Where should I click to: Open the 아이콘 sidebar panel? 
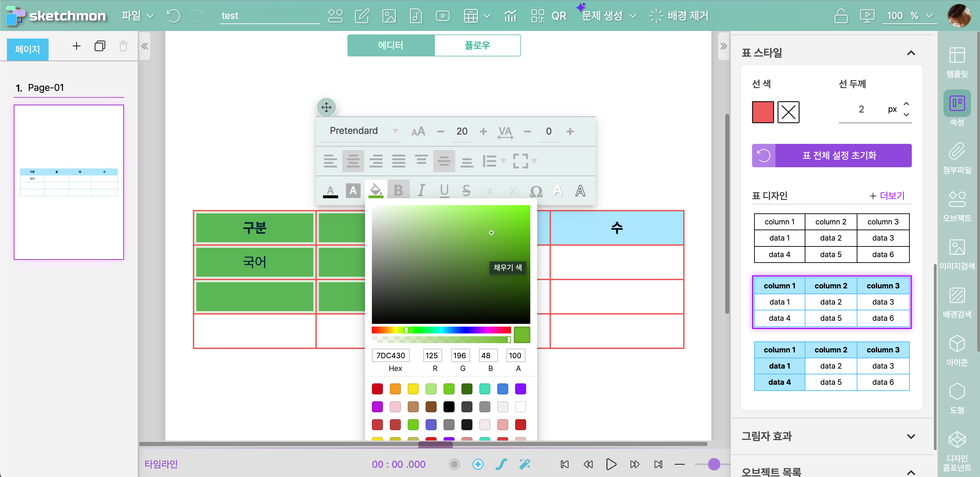[957, 350]
